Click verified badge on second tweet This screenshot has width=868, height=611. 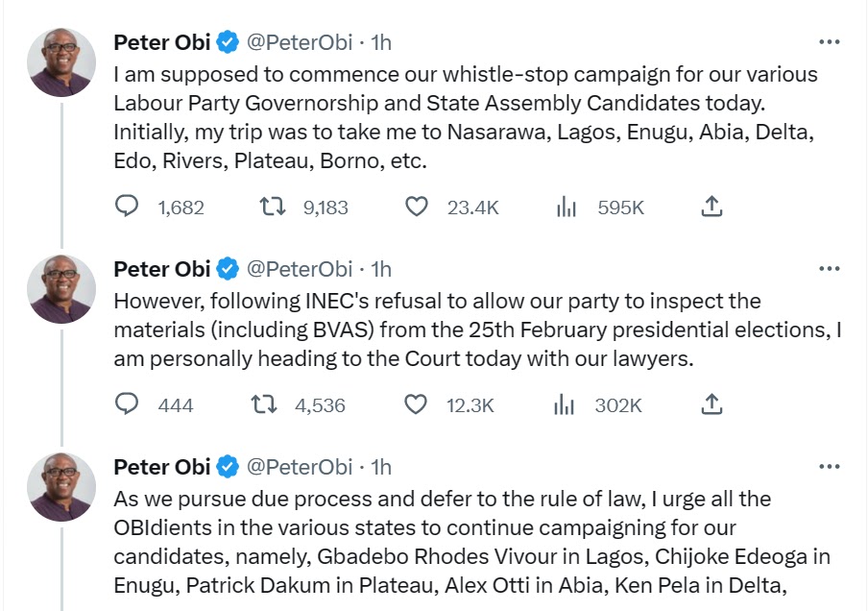(x=228, y=269)
